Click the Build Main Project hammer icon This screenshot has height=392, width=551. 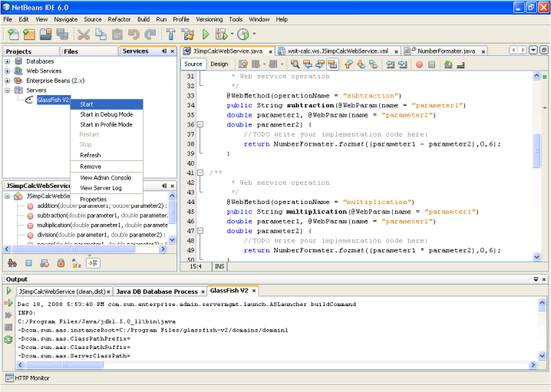coord(170,35)
